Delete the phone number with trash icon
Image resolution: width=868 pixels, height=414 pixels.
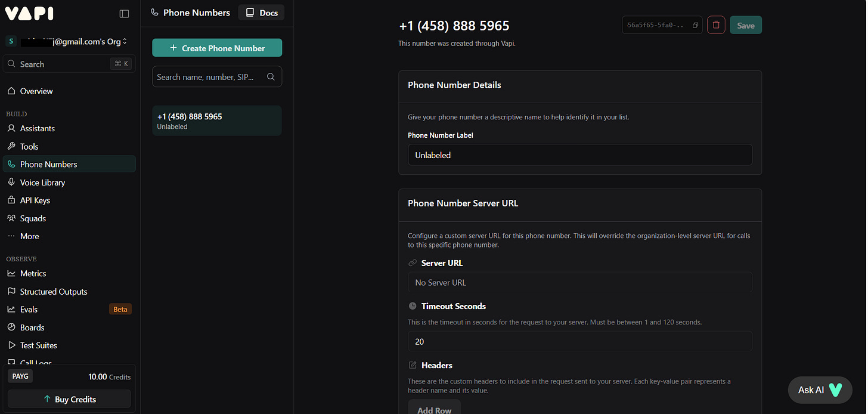click(x=716, y=25)
